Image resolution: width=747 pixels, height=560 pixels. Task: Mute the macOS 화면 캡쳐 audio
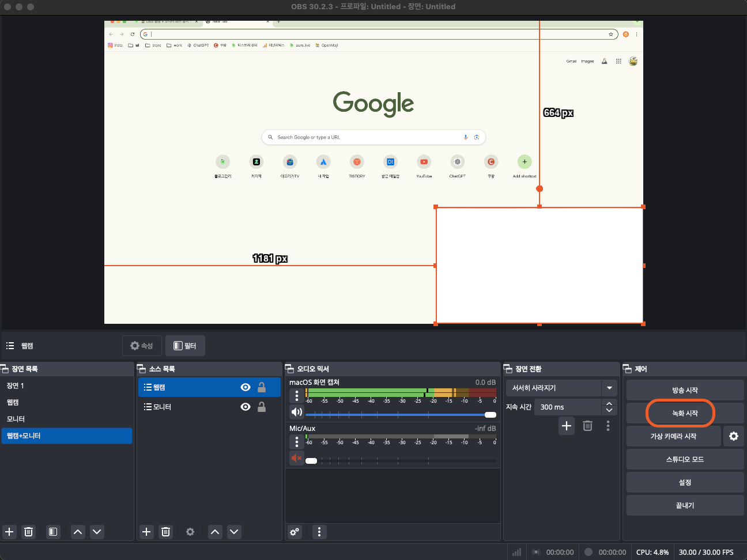click(x=297, y=412)
